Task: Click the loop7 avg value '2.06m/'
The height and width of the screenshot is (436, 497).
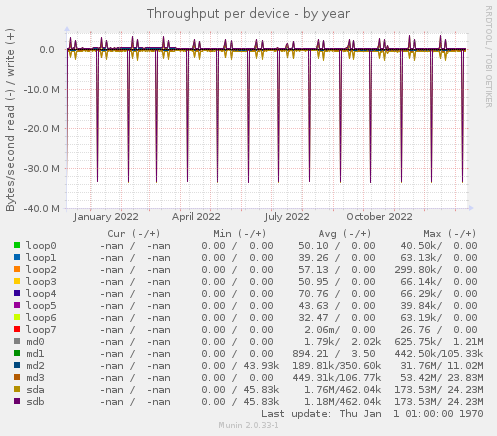Action: 322,330
